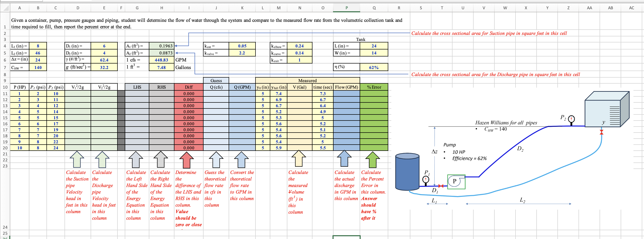Select the kvalve cell containing 2.2
Image resolution: width=644 pixels, height=239 pixels.
coord(242,53)
